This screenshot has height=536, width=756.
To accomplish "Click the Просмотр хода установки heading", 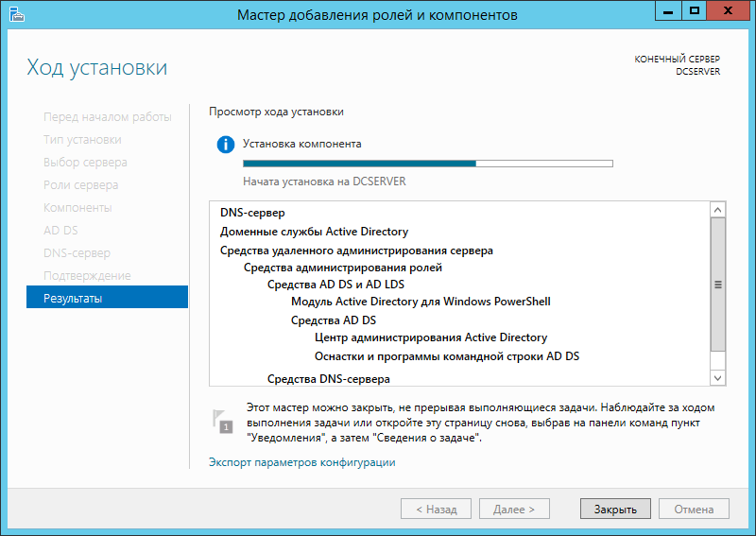I will click(x=276, y=112).
